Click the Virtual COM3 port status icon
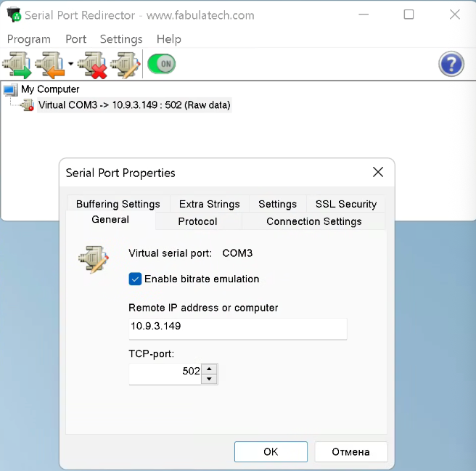 (x=28, y=105)
